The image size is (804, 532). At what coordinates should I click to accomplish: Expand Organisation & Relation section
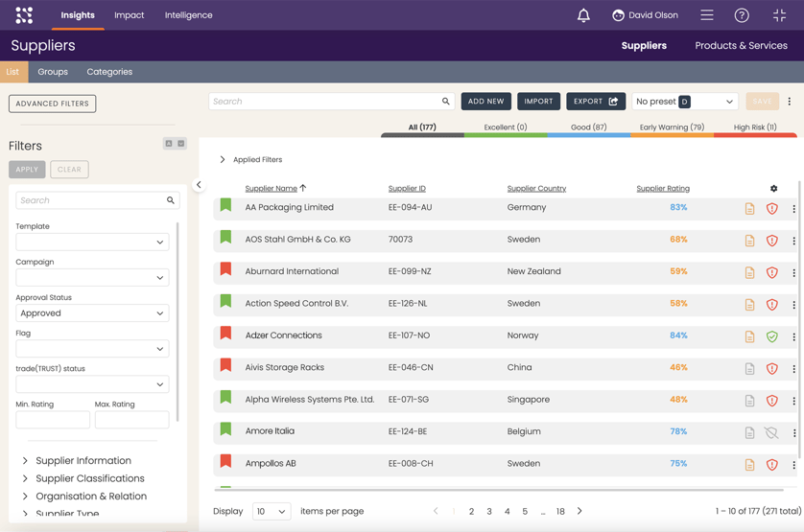(x=84, y=497)
